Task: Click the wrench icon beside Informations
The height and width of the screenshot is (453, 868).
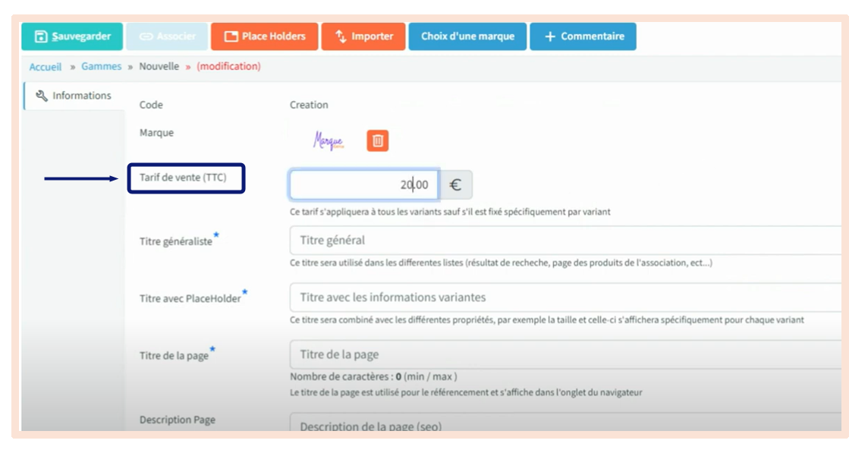Action: tap(42, 96)
